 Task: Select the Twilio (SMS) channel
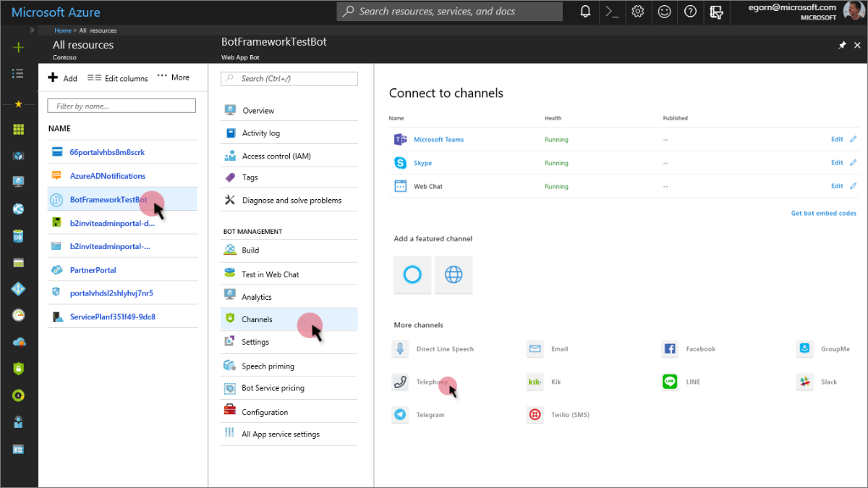point(558,416)
